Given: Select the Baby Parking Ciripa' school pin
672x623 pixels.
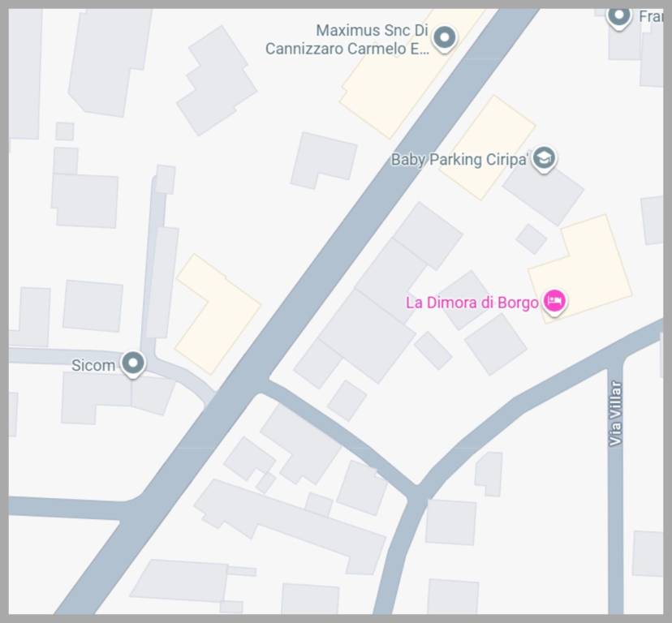Looking at the screenshot, I should [545, 159].
